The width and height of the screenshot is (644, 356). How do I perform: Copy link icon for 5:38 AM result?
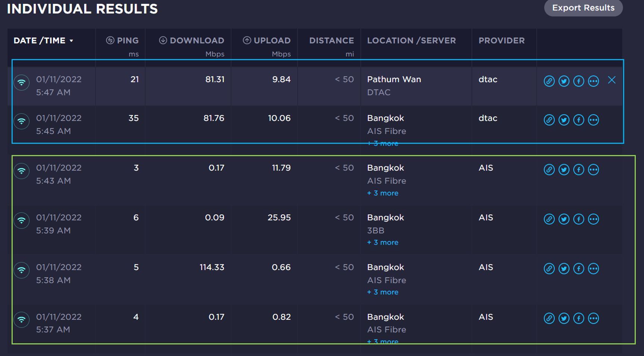click(x=549, y=269)
